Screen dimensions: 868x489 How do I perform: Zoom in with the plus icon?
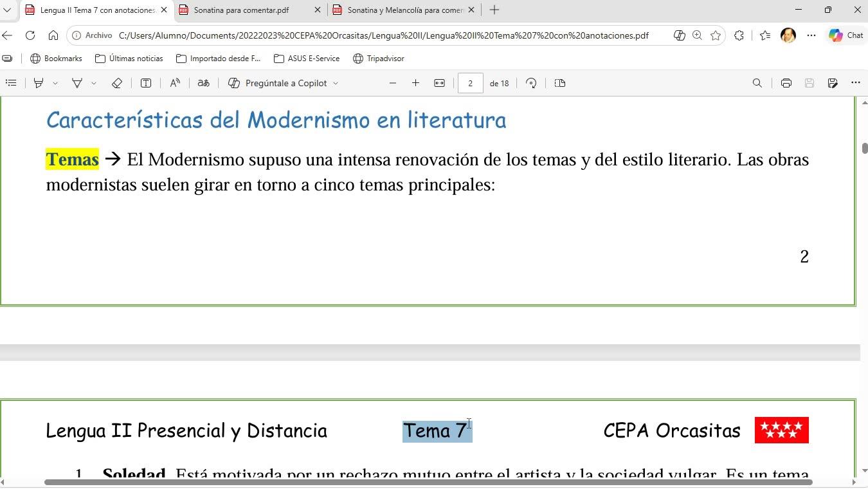point(415,83)
